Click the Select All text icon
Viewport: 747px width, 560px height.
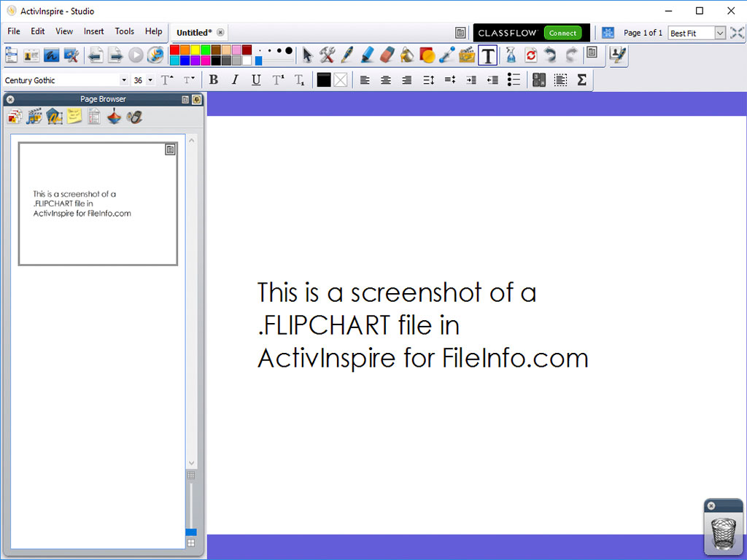tap(561, 80)
